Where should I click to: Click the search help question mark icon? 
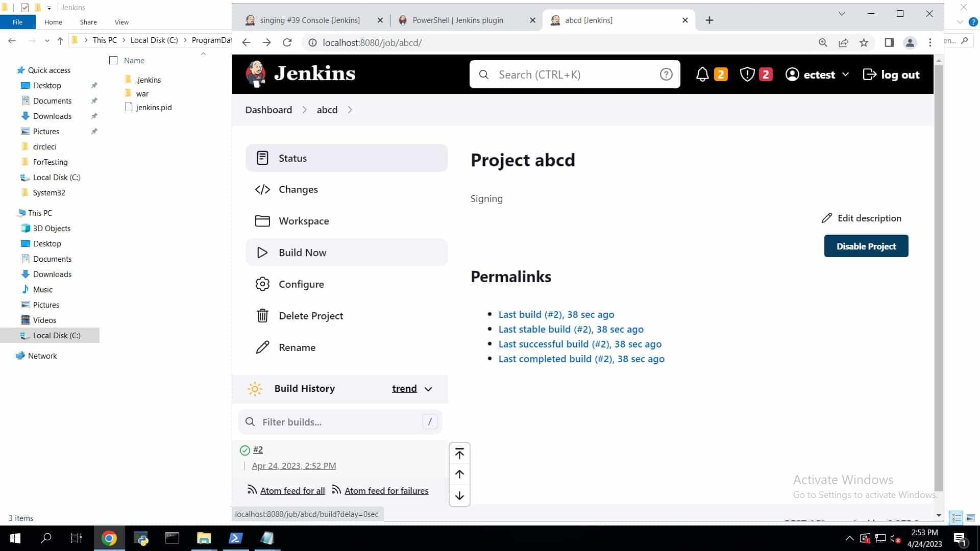[666, 74]
